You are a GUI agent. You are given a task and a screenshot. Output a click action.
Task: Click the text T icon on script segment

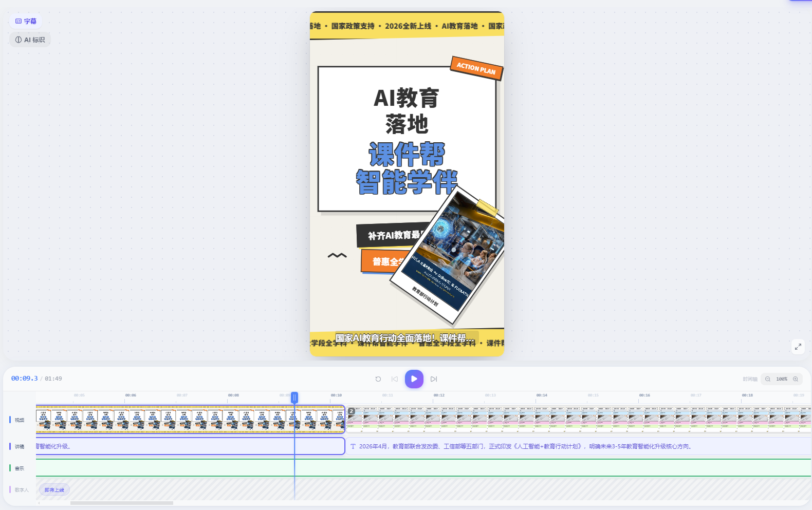[x=353, y=446]
